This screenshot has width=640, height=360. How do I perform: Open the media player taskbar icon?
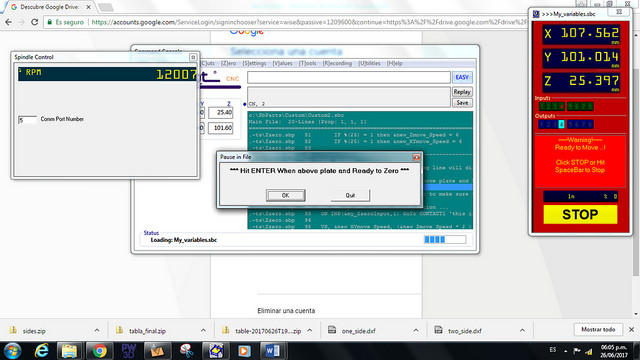pos(244,351)
